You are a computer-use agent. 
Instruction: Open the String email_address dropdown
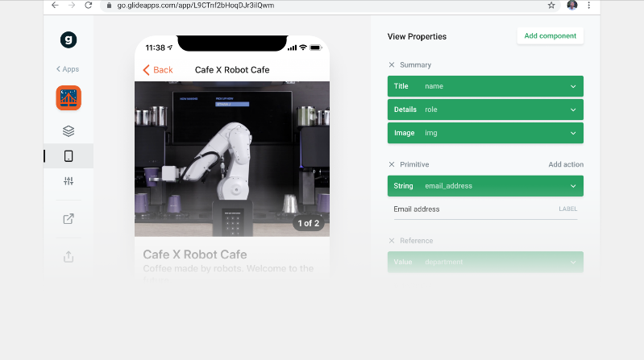485,186
